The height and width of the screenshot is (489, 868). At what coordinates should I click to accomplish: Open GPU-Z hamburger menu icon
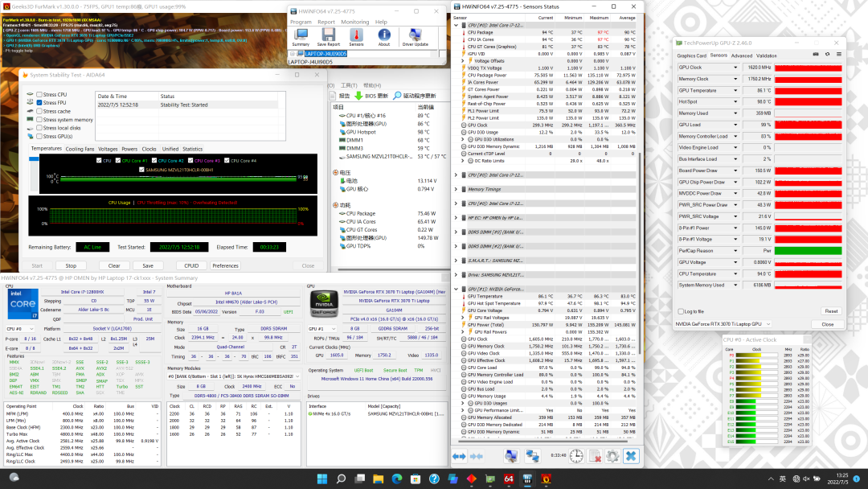pyautogui.click(x=838, y=55)
